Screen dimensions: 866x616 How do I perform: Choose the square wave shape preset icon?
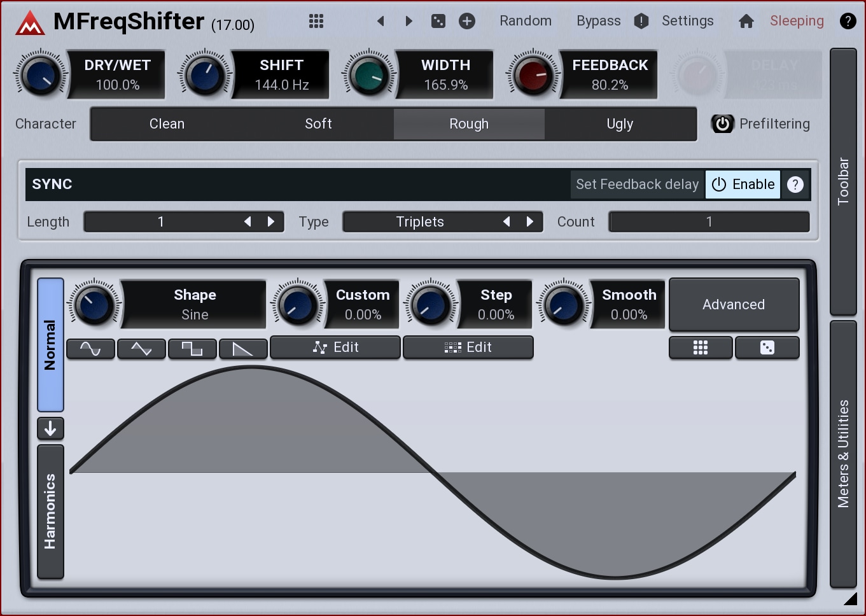click(x=192, y=349)
